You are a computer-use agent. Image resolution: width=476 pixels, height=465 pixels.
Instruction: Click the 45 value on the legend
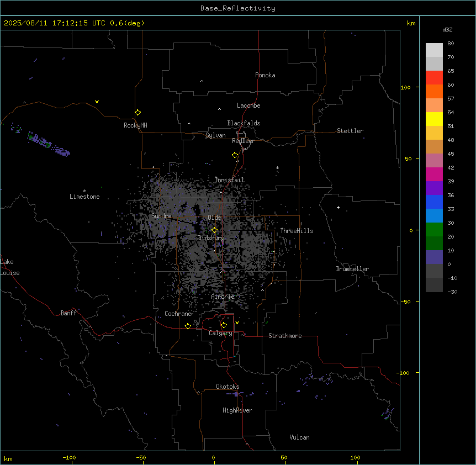451,154
